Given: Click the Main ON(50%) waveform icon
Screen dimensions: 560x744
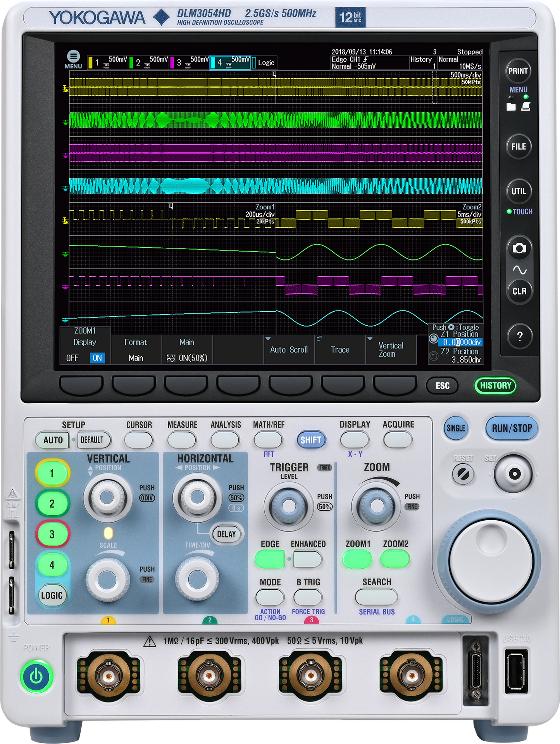Looking at the screenshot, I should (x=171, y=358).
